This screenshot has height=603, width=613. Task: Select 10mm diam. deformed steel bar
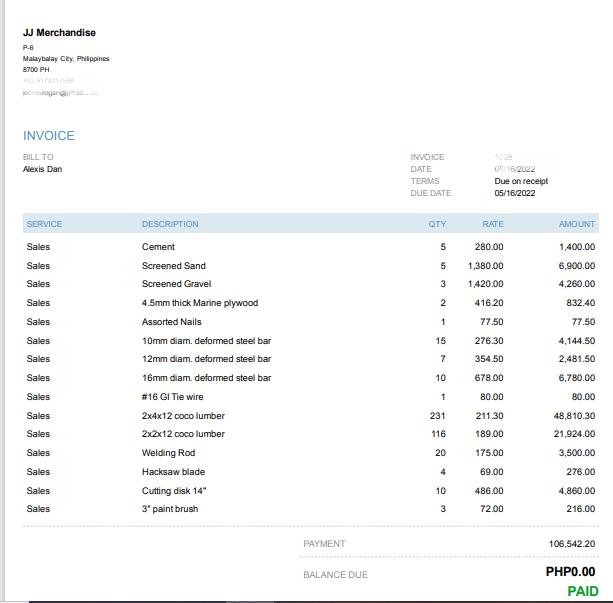(x=206, y=341)
